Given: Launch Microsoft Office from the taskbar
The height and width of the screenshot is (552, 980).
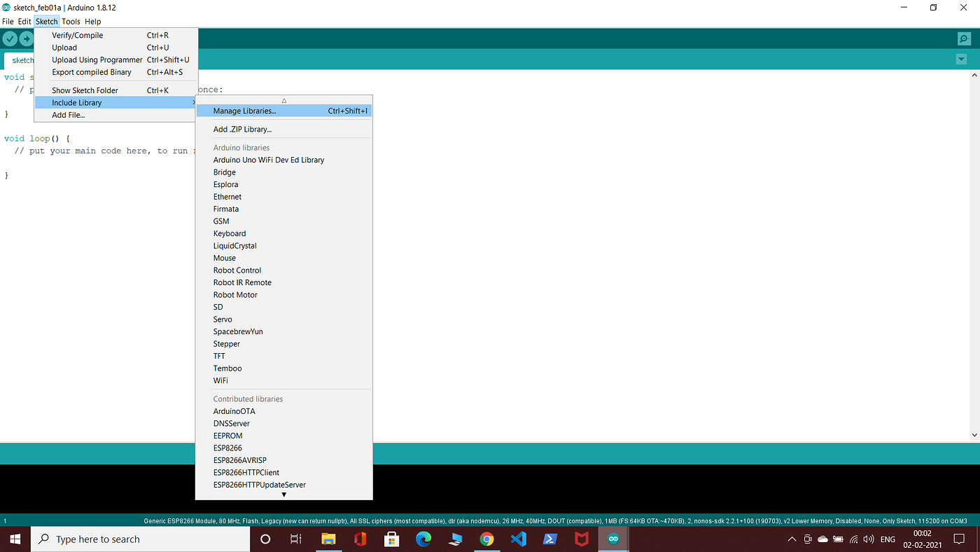Looking at the screenshot, I should point(360,539).
